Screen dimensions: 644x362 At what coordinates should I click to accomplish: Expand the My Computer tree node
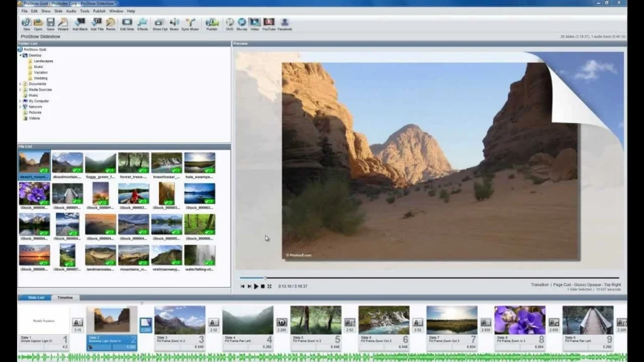(20, 101)
